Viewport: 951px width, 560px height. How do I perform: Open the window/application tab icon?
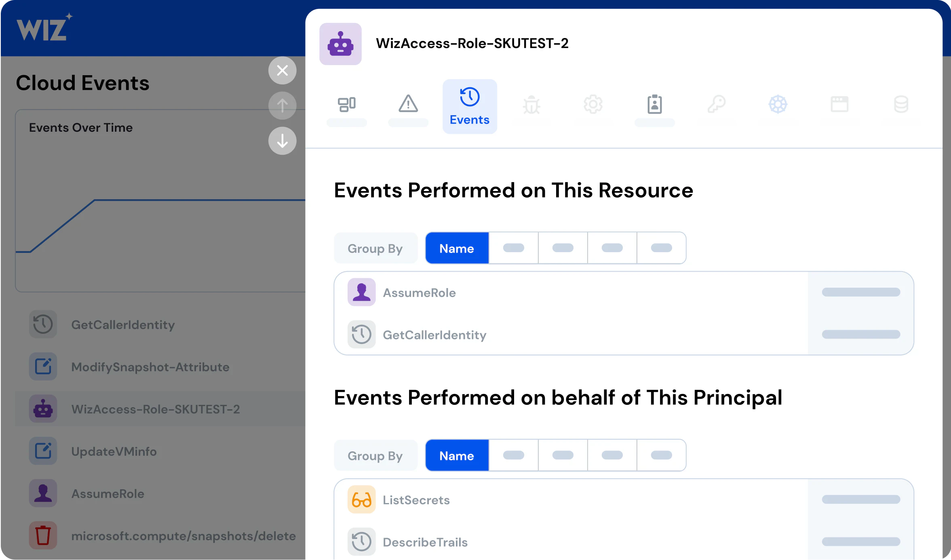[839, 104]
